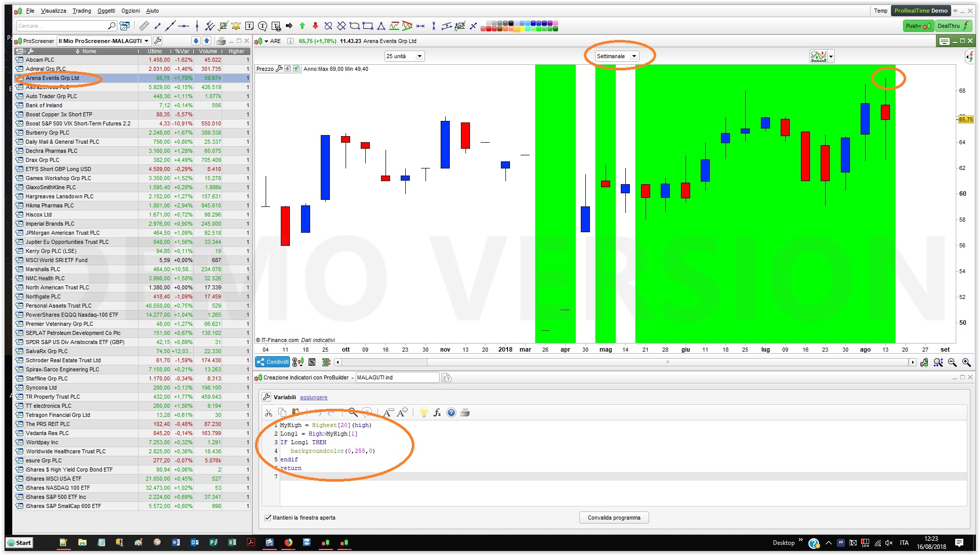The image size is (980, 555).
Task: Toggle 'Mantieni la finestra aperta' checkbox
Action: [268, 518]
